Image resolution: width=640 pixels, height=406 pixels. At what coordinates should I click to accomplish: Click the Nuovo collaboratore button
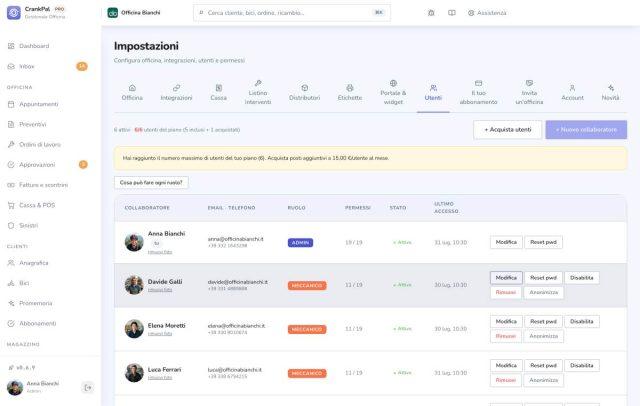pyautogui.click(x=586, y=130)
